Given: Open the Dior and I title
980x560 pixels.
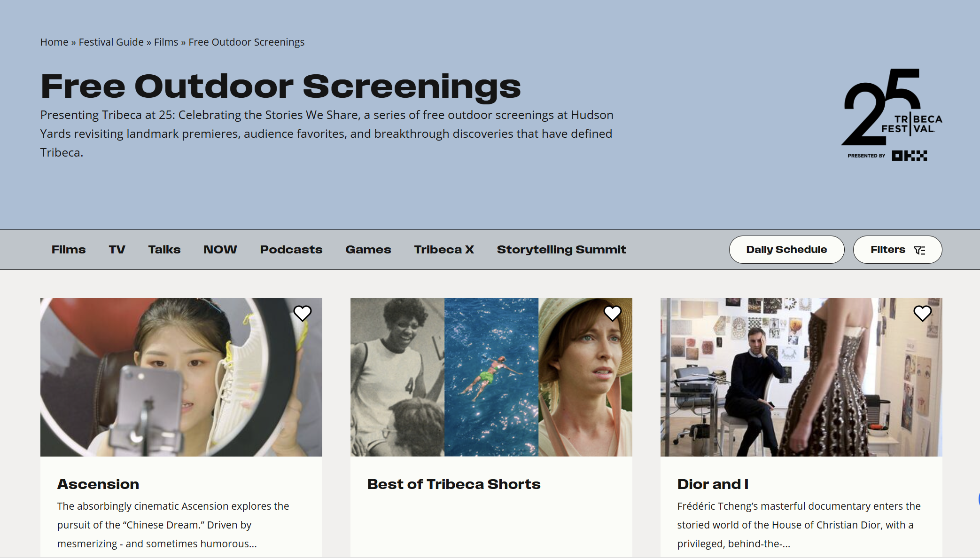Looking at the screenshot, I should pos(713,484).
